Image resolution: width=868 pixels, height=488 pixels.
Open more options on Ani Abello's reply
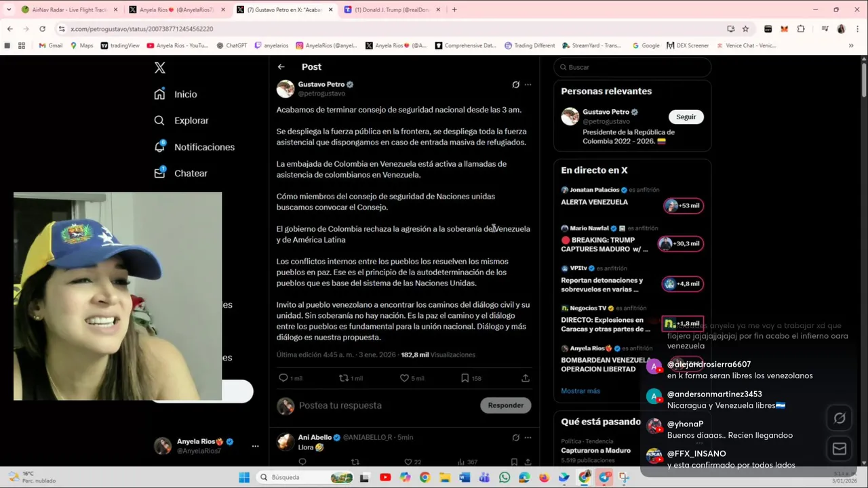(x=528, y=438)
